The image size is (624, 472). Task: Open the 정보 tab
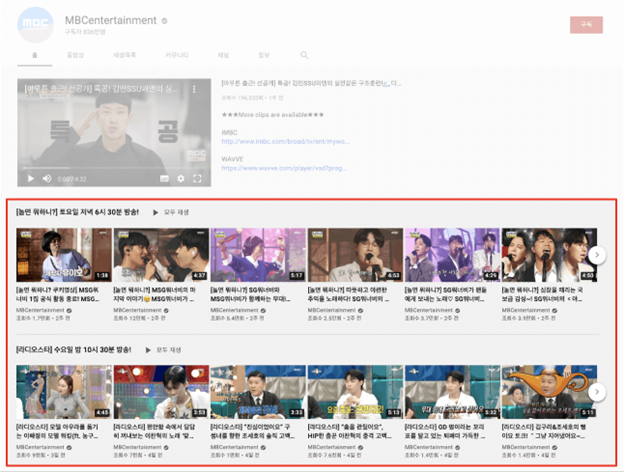pos(264,55)
